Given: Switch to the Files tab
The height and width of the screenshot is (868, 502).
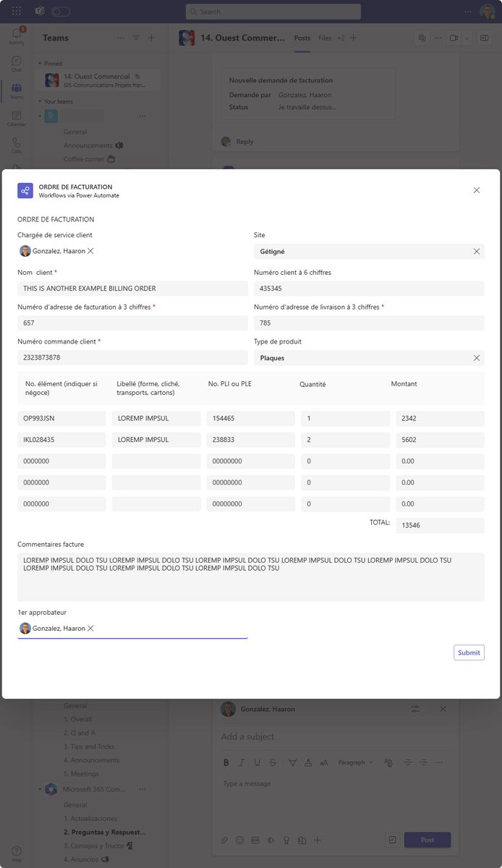Looking at the screenshot, I should tap(325, 38).
